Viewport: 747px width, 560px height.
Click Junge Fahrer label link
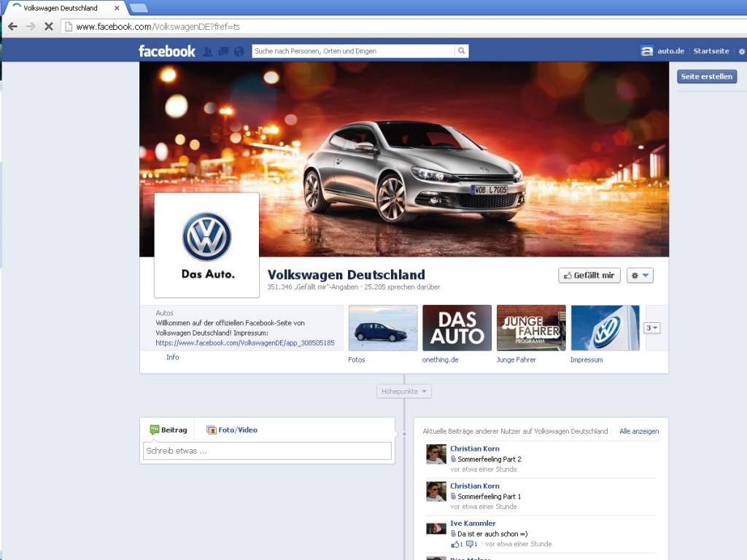click(516, 360)
